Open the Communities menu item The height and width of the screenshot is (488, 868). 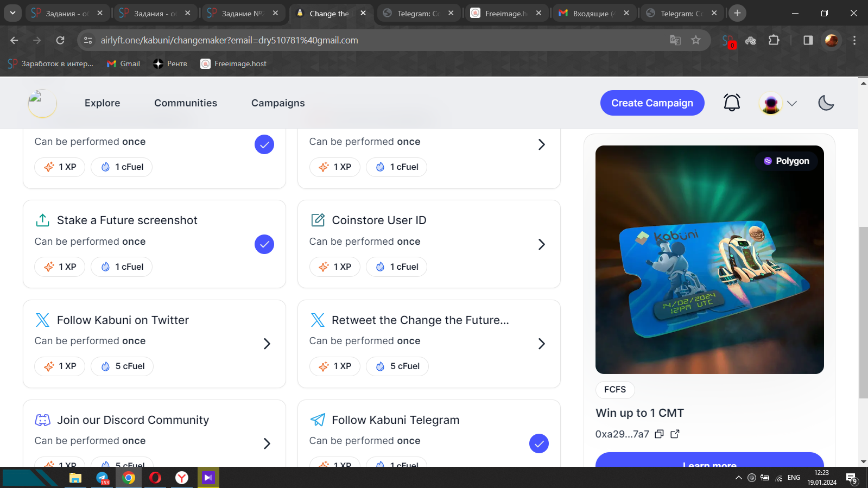186,103
